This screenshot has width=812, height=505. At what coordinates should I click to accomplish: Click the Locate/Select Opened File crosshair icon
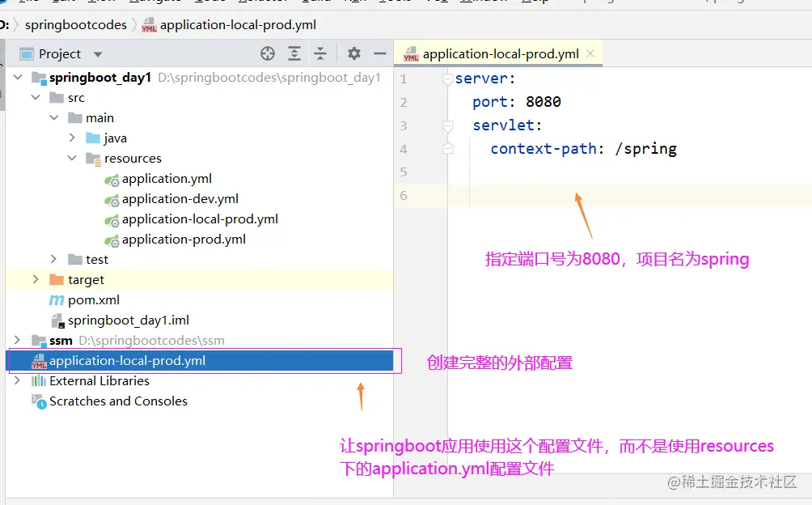(267, 53)
